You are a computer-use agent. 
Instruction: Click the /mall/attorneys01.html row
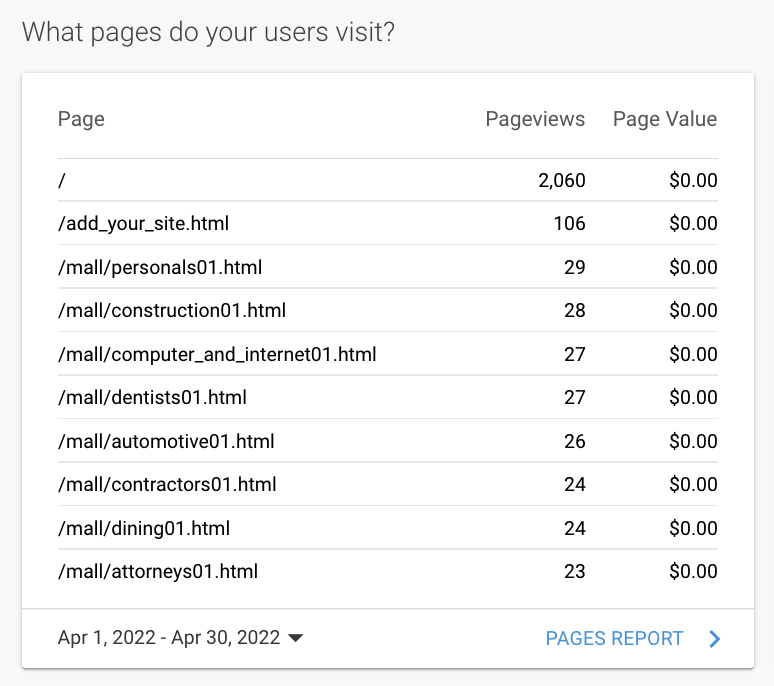tap(158, 572)
